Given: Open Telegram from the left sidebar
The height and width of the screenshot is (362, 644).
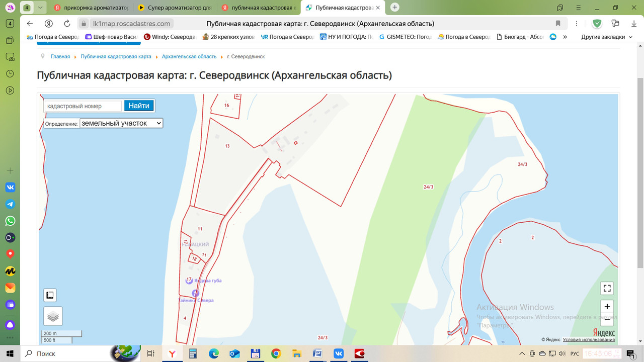Looking at the screenshot, I should click(x=10, y=204).
